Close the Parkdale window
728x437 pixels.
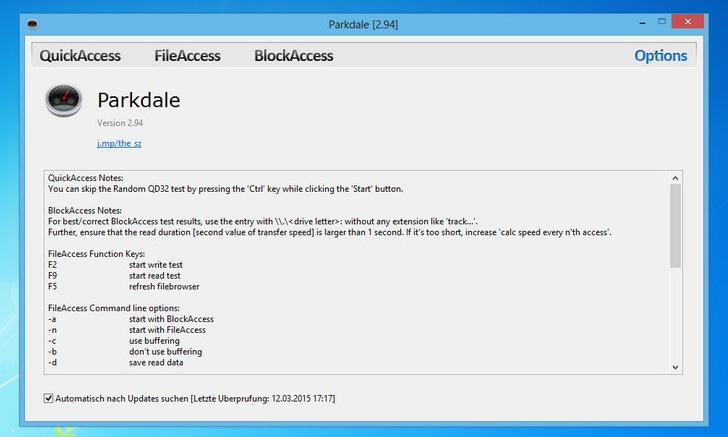tap(688, 21)
